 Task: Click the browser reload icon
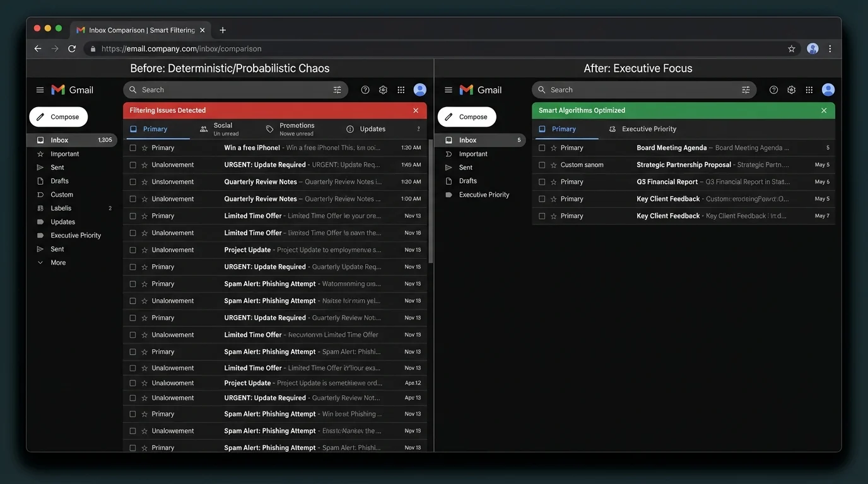point(72,49)
